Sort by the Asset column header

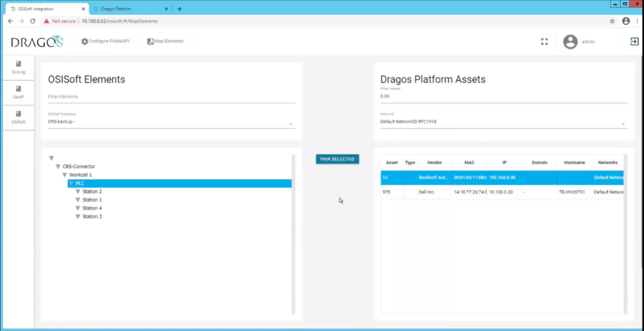[x=391, y=162]
